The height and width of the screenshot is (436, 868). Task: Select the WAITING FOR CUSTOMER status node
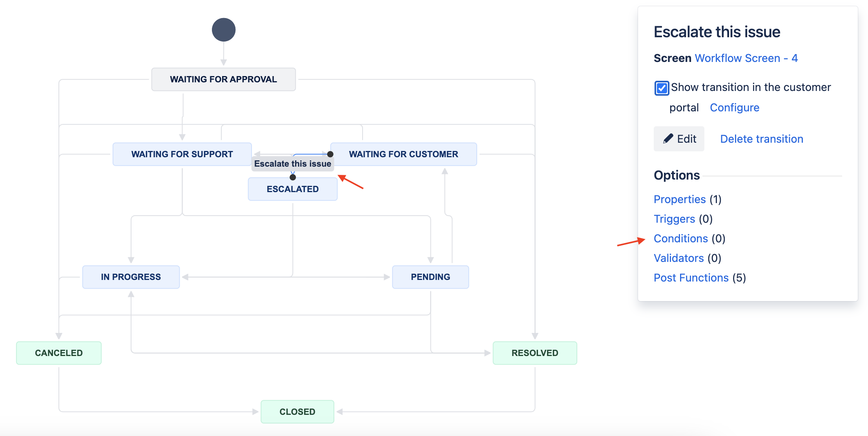[404, 154]
